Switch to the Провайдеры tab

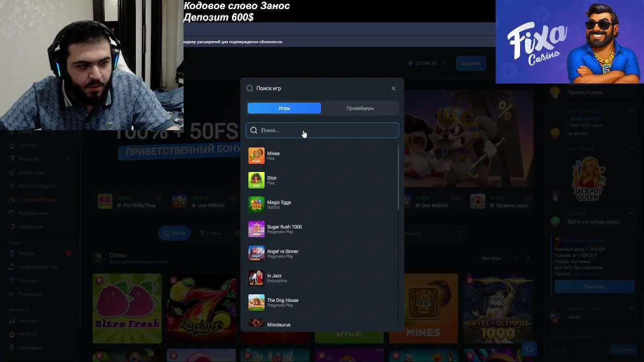coord(360,108)
